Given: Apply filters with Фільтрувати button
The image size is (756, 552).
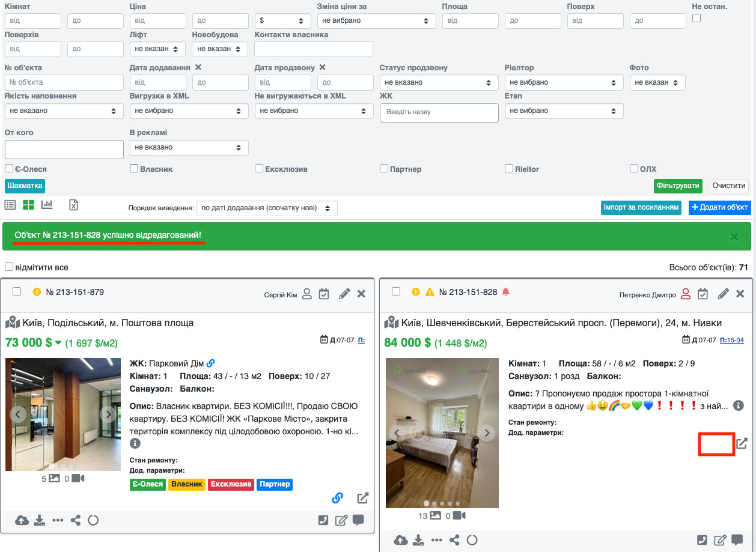Looking at the screenshot, I should 678,186.
